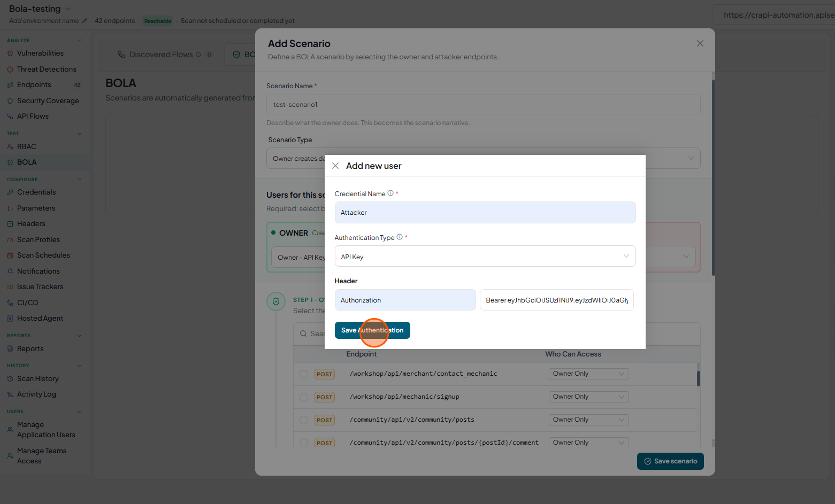This screenshot has height=504, width=835.
Task: Close the Add Scenario panel
Action: coord(700,43)
